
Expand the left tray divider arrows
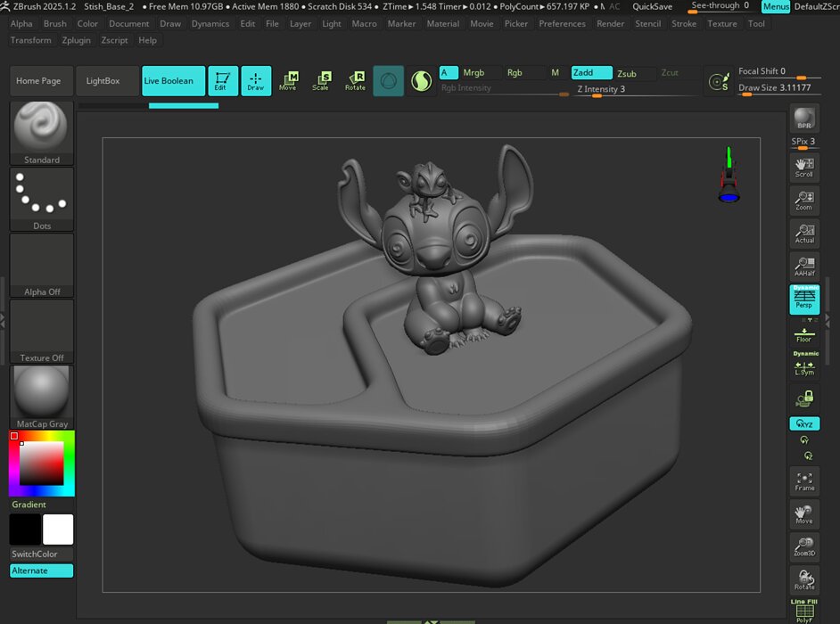(x=3, y=321)
